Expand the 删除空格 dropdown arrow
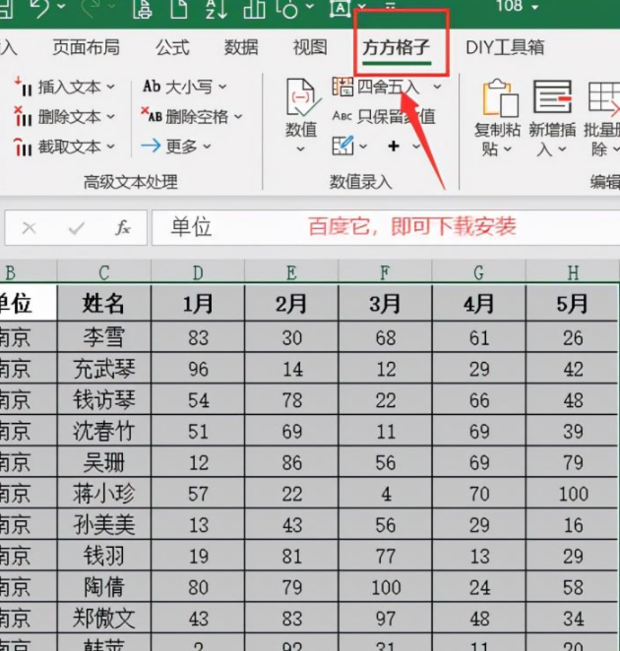The height and width of the screenshot is (651, 620). coord(238,117)
